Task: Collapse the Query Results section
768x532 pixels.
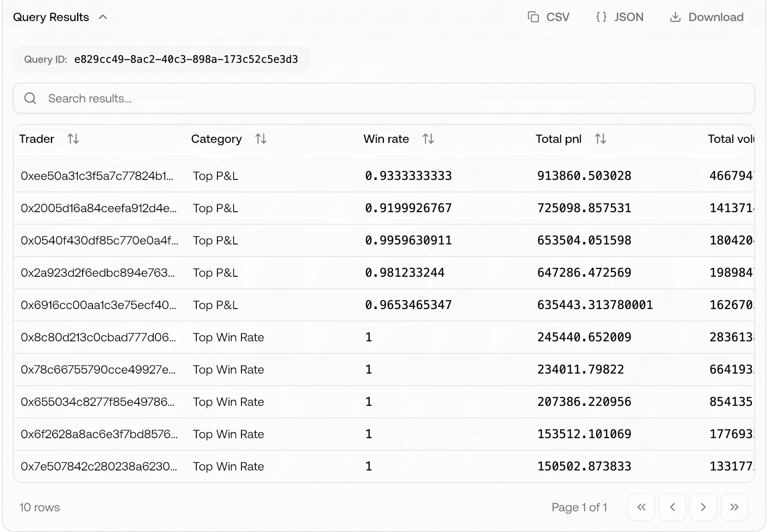Action: tap(103, 17)
